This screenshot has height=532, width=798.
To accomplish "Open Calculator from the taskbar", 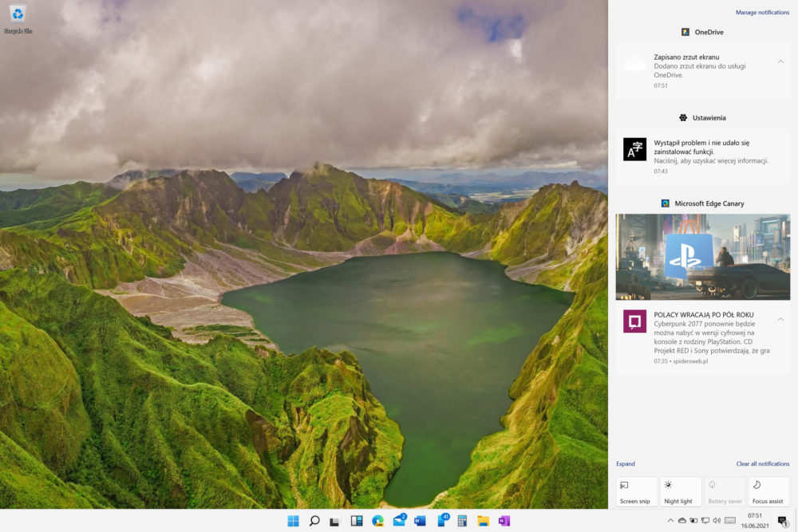I will (462, 520).
